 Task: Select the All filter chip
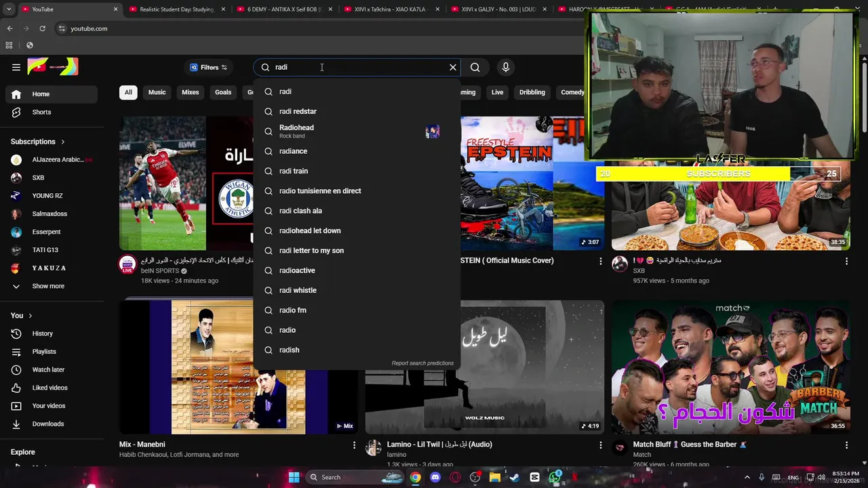click(128, 92)
